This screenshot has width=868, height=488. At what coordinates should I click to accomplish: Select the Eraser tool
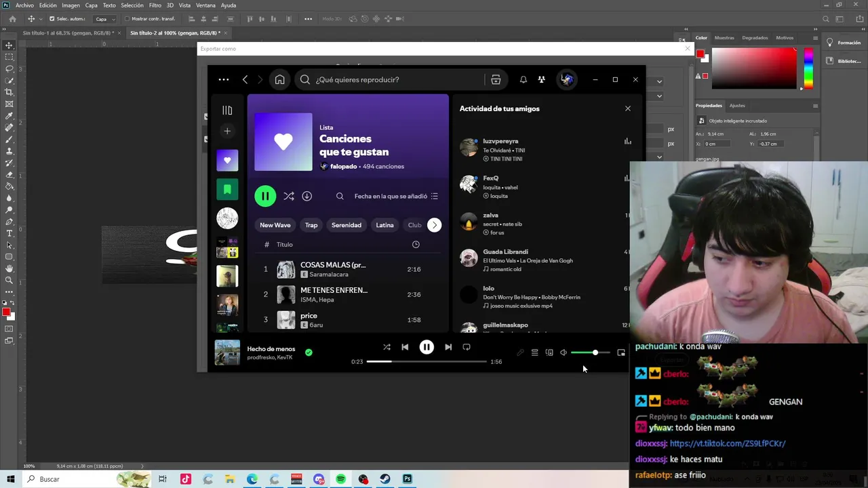click(x=9, y=174)
